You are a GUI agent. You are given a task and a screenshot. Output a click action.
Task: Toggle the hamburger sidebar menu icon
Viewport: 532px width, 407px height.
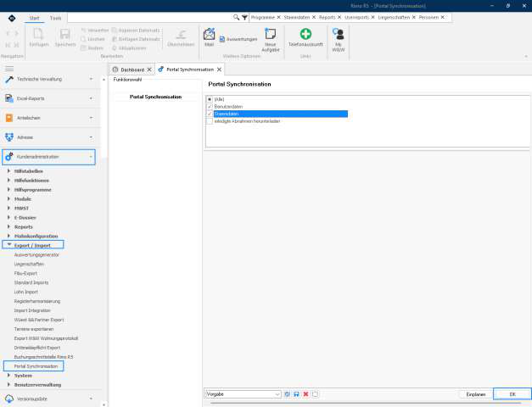click(x=9, y=69)
